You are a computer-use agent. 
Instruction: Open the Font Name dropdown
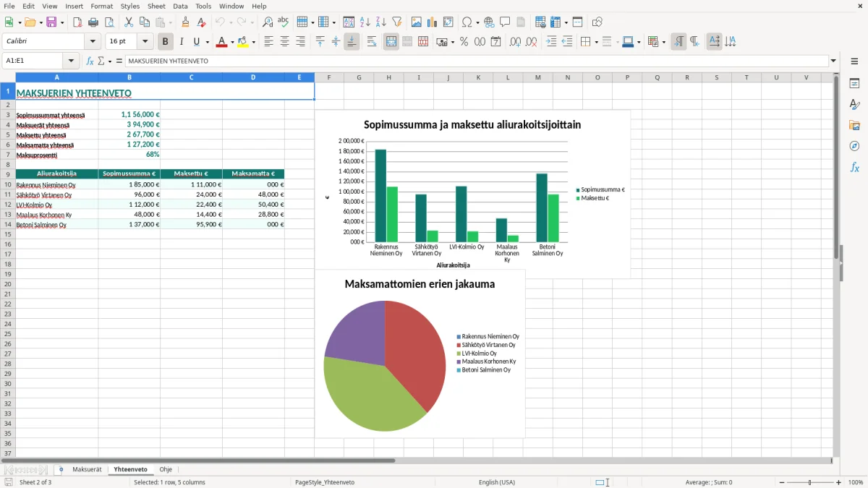point(93,42)
